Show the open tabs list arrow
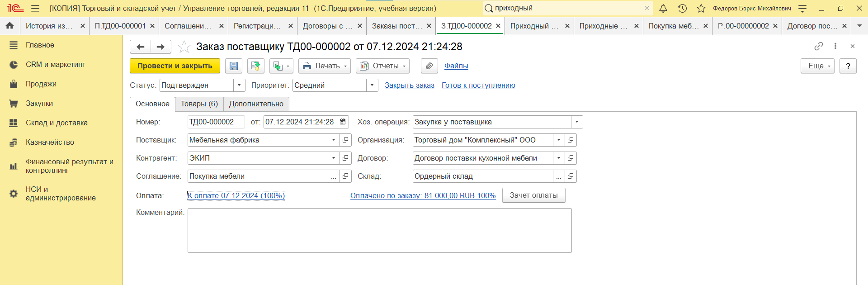 tap(859, 26)
